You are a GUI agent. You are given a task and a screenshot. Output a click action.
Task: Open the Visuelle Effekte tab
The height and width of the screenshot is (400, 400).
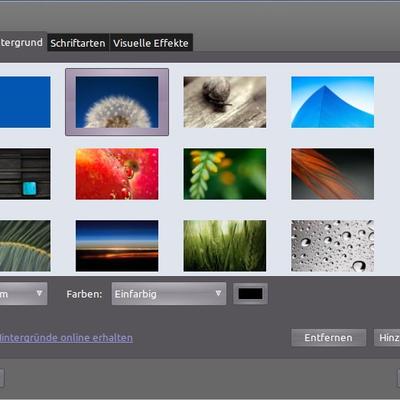[151, 43]
